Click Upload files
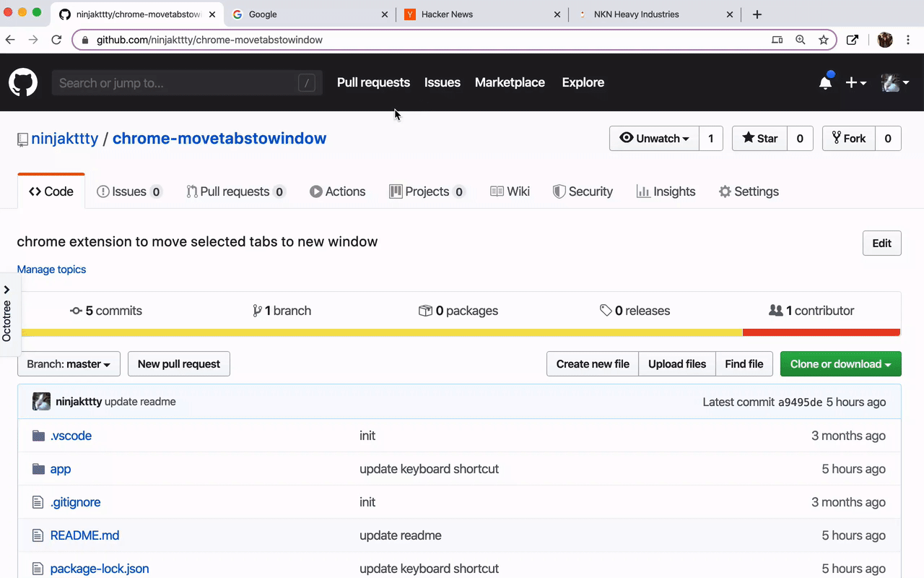This screenshot has height=578, width=924. [677, 364]
